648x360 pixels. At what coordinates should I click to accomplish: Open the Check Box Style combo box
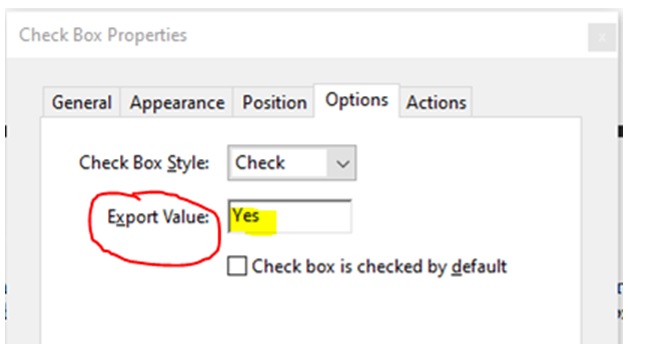click(292, 163)
